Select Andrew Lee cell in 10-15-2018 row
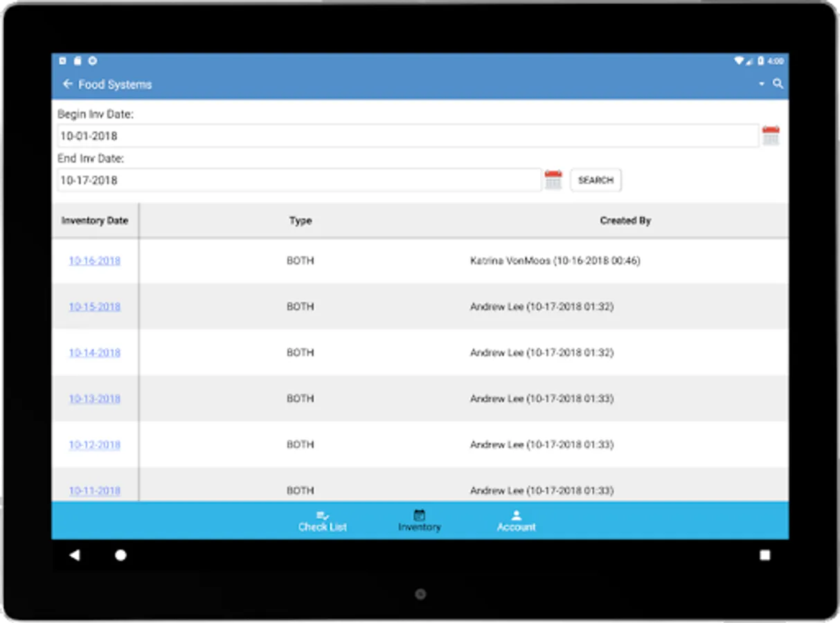Screen dimensions: 840x623 coord(542,307)
